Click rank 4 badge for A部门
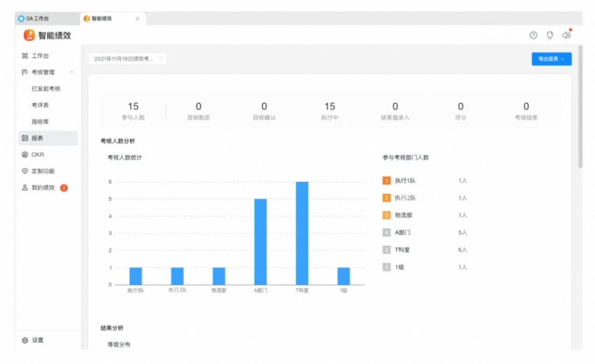 (386, 232)
